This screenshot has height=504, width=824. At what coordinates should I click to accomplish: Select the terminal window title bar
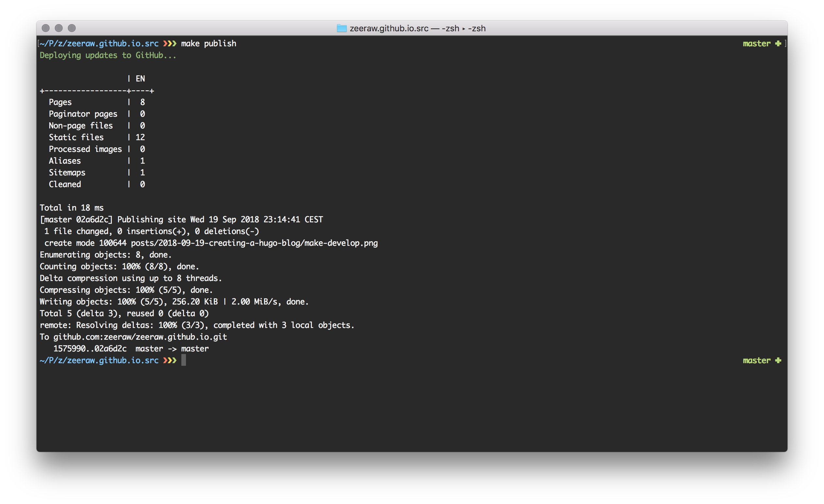(x=412, y=28)
